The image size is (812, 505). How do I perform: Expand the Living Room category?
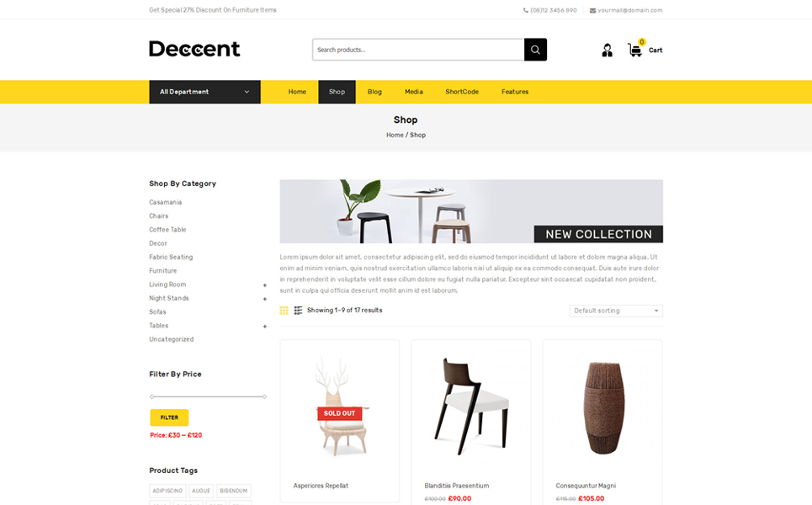click(264, 285)
